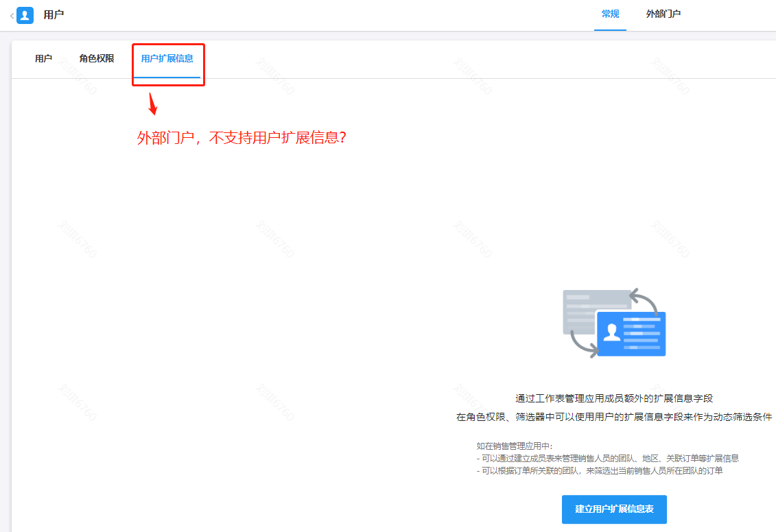Click the 在角色权限、筛选器中 description line
The image size is (776, 532).
pos(614,417)
